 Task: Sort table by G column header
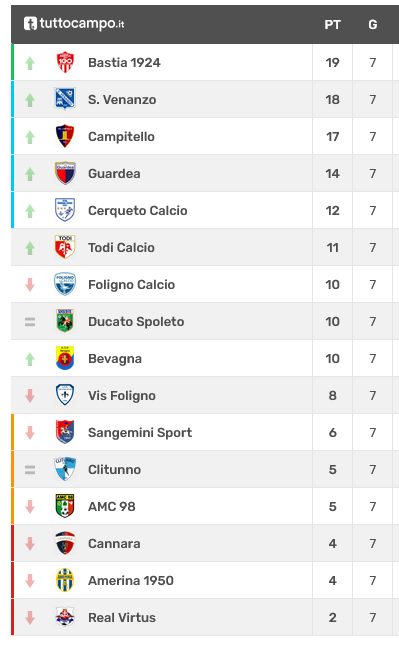(373, 25)
